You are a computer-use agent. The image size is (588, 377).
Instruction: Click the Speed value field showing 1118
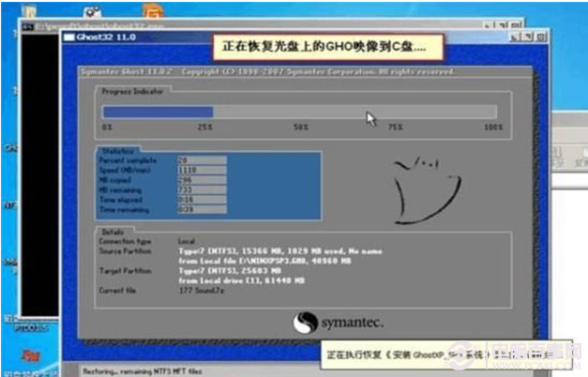point(203,171)
